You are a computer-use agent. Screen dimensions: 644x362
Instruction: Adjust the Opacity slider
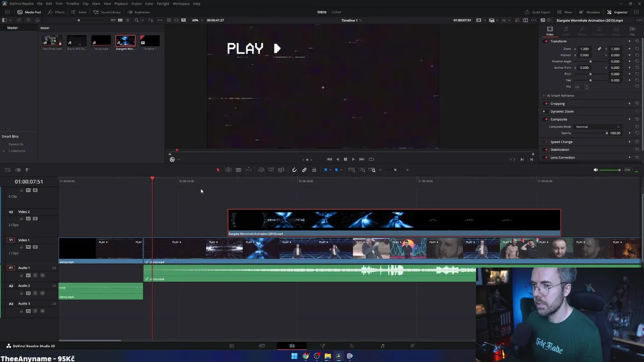click(591, 133)
